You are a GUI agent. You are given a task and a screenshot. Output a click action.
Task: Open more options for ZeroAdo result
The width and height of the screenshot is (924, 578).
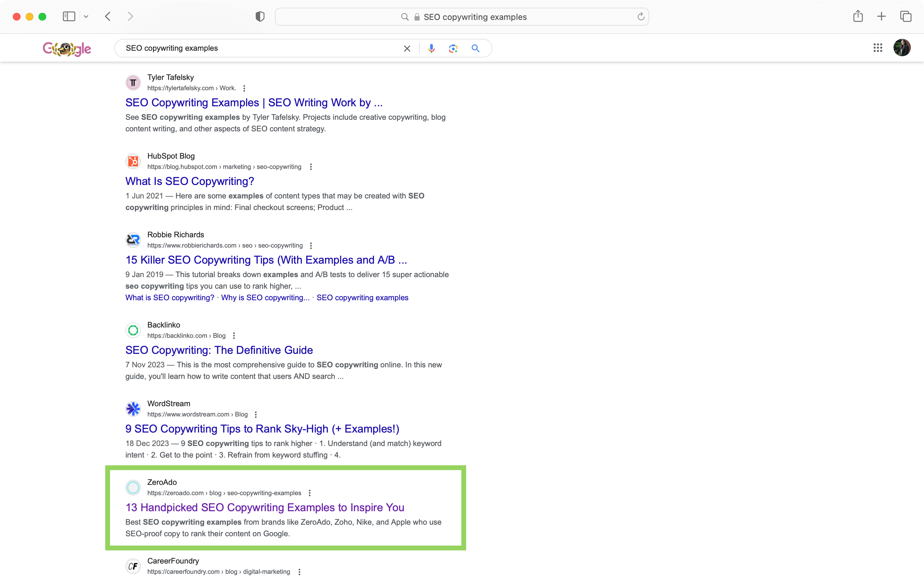pyautogui.click(x=310, y=493)
